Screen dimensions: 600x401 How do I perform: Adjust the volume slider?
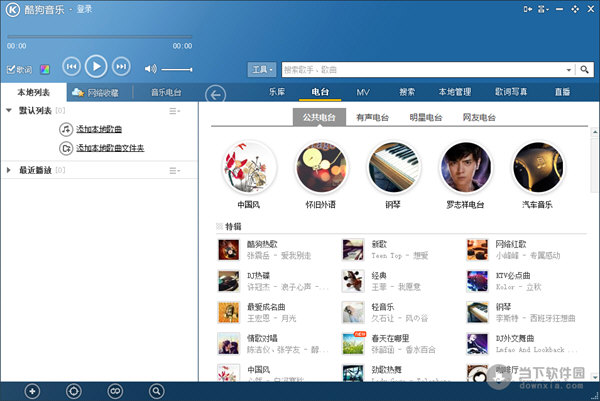pyautogui.click(x=176, y=69)
